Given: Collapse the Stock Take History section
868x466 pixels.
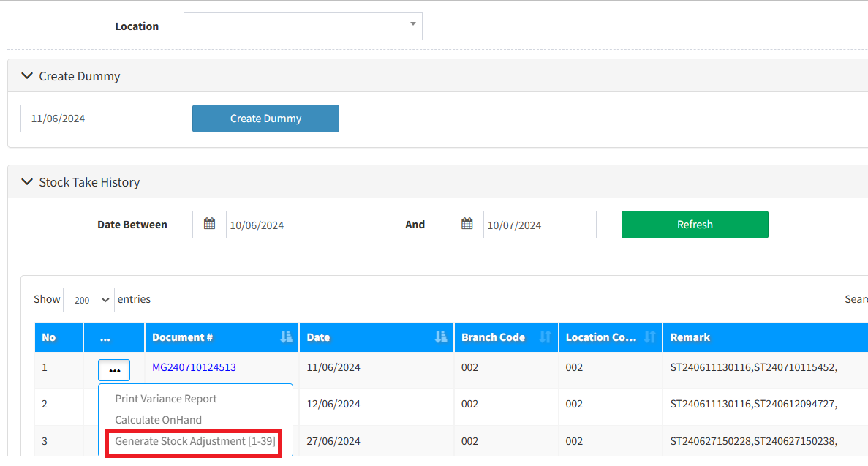Looking at the screenshot, I should (28, 182).
